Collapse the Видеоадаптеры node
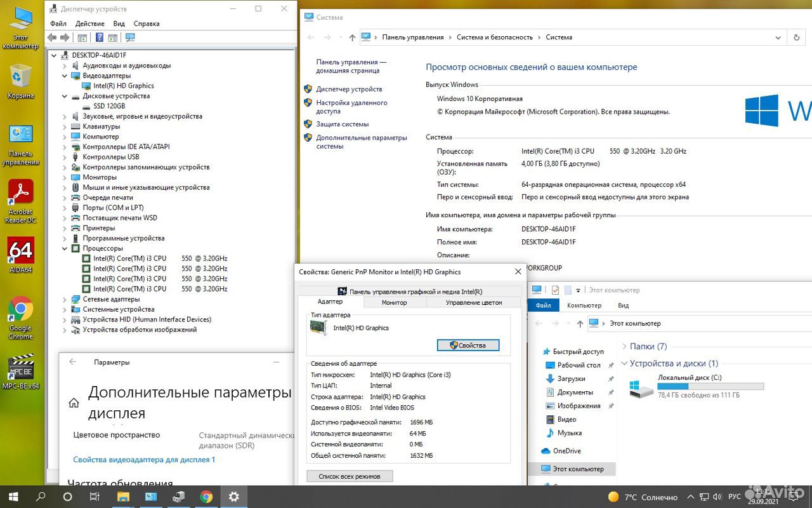Image resolution: width=812 pixels, height=508 pixels. pyautogui.click(x=65, y=76)
